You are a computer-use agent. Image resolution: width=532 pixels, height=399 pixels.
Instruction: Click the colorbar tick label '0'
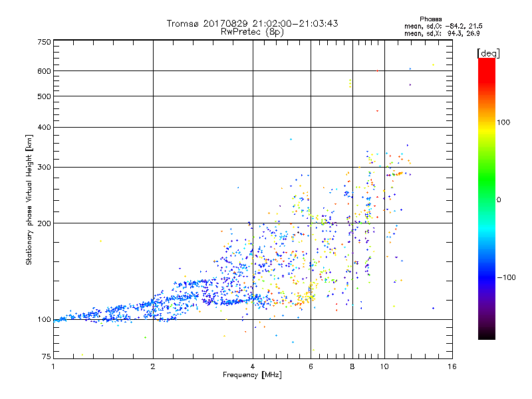[499, 200]
